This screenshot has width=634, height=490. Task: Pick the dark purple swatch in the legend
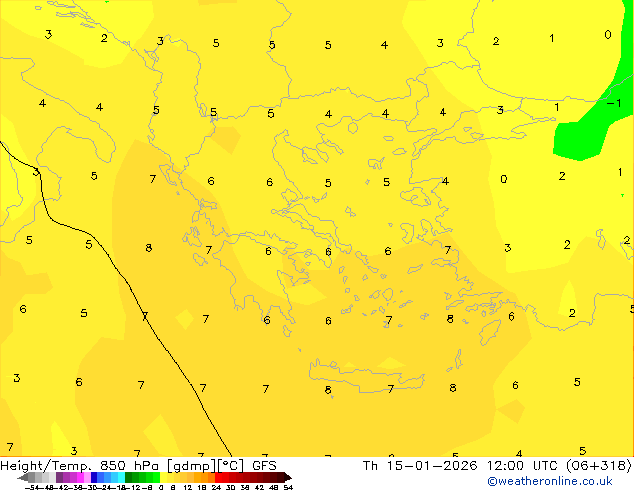59,477
